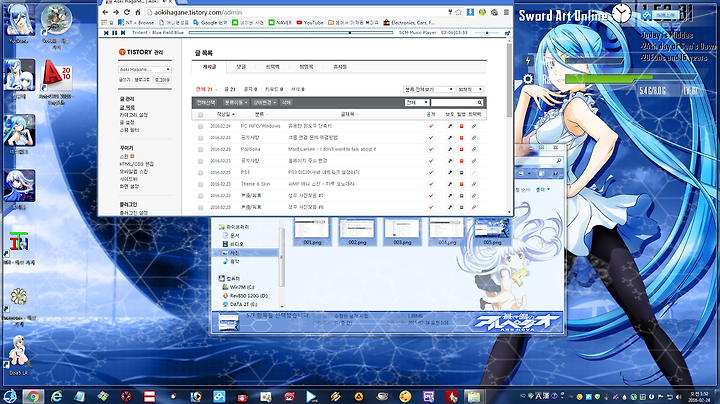This screenshot has width=720, height=404.
Task: Toggle public checkmark for PS3 post
Action: pyautogui.click(x=431, y=172)
